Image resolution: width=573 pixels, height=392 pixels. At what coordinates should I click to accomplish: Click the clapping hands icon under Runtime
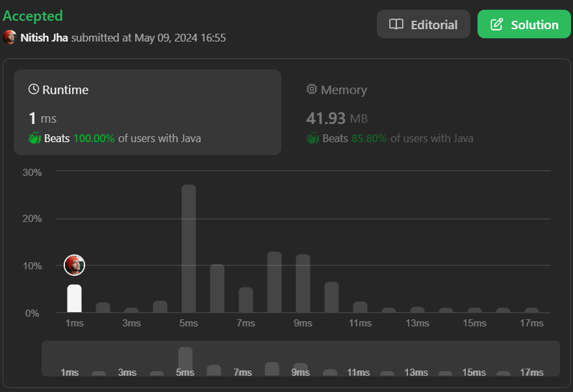coord(34,138)
